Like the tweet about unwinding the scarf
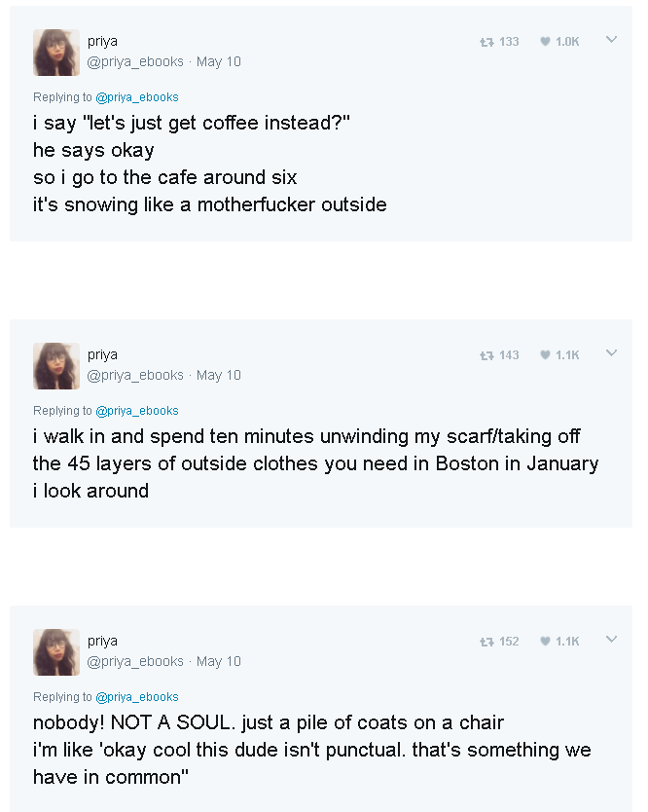This screenshot has width=648, height=812. tap(559, 355)
